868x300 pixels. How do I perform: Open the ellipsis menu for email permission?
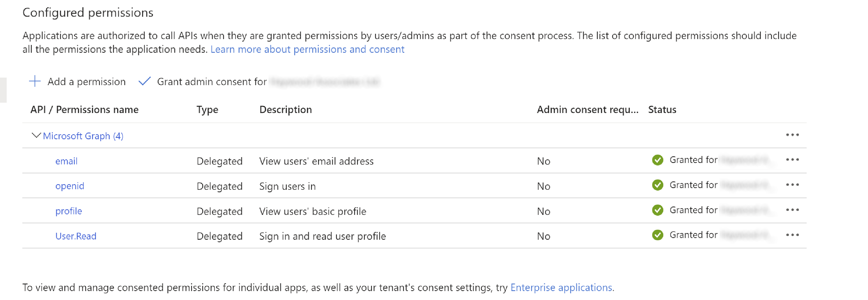792,160
